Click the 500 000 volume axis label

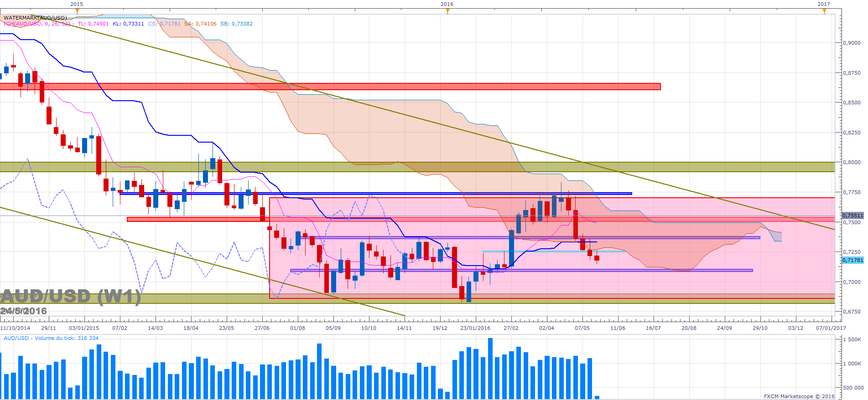[853, 388]
